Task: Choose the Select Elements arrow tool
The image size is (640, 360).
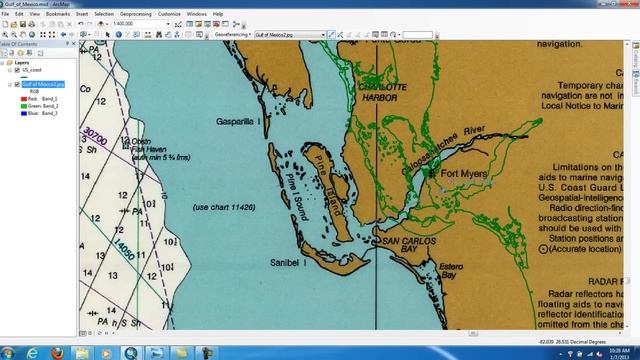Action: (107, 35)
